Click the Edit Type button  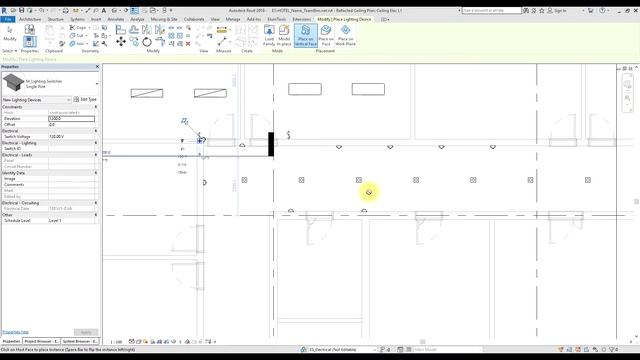85,99
